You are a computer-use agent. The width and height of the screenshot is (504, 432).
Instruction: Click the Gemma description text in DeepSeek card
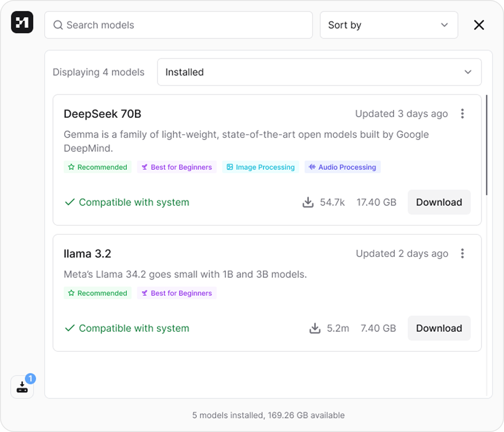pos(246,141)
